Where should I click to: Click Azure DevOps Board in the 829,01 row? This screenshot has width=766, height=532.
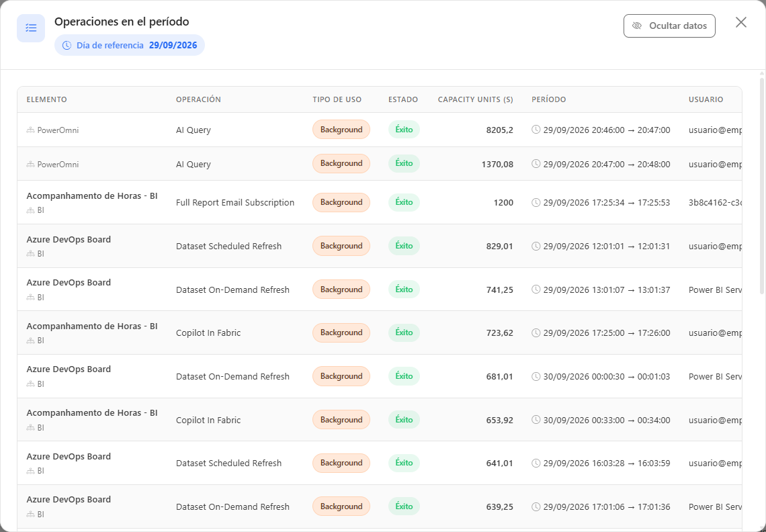click(69, 239)
